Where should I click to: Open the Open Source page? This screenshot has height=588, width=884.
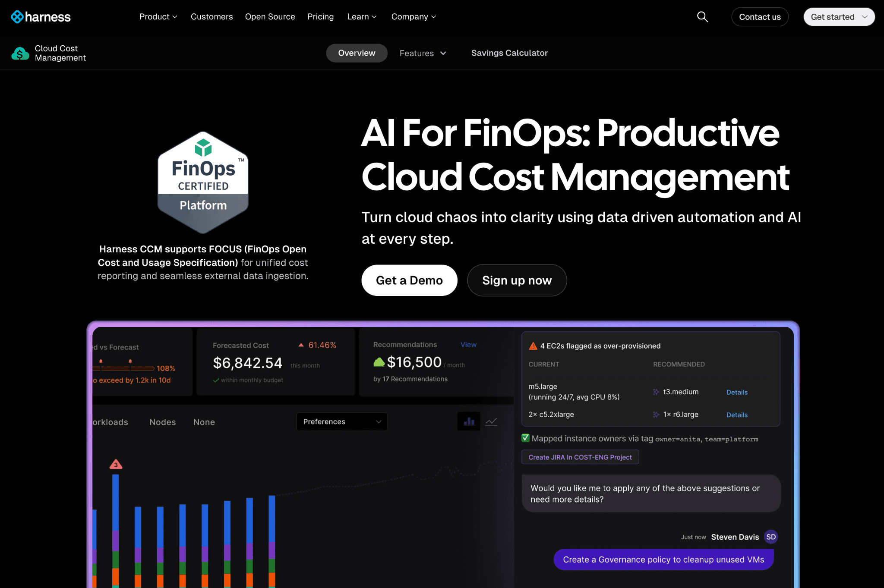[x=270, y=17]
